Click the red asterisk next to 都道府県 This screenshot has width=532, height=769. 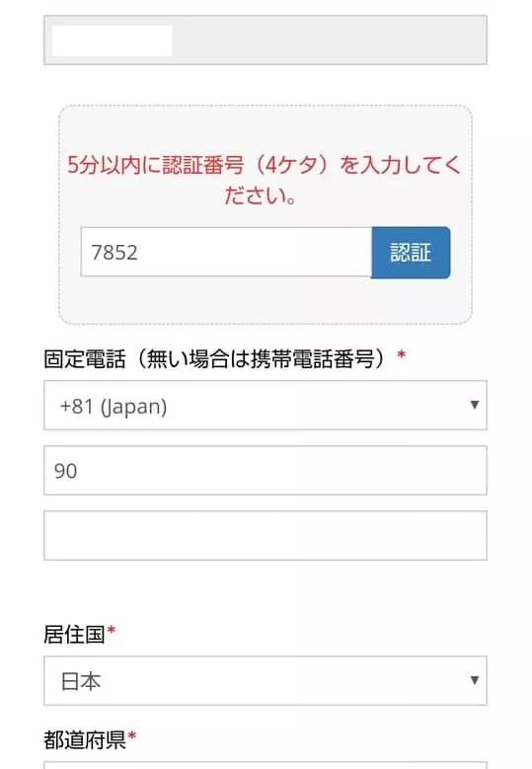pos(131,735)
